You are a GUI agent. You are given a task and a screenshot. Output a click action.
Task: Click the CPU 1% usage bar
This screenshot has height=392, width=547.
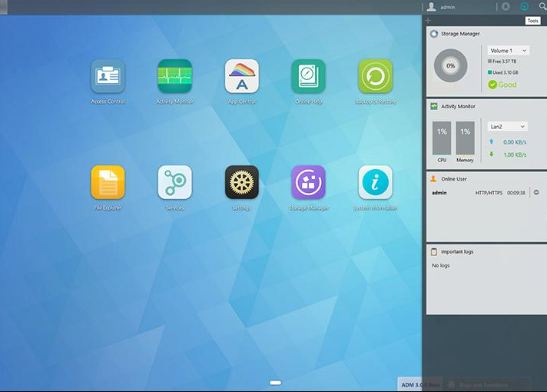coord(442,138)
